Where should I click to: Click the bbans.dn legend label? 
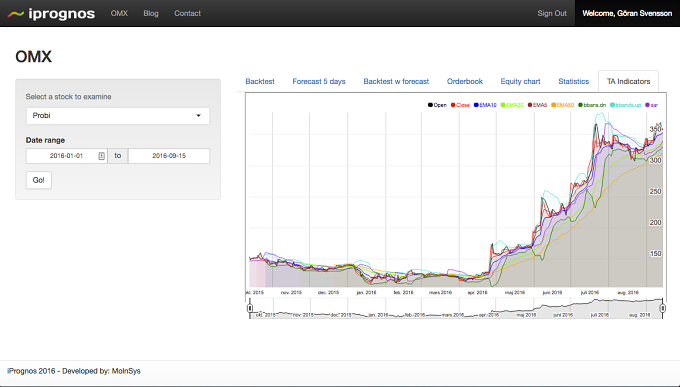[x=595, y=105]
